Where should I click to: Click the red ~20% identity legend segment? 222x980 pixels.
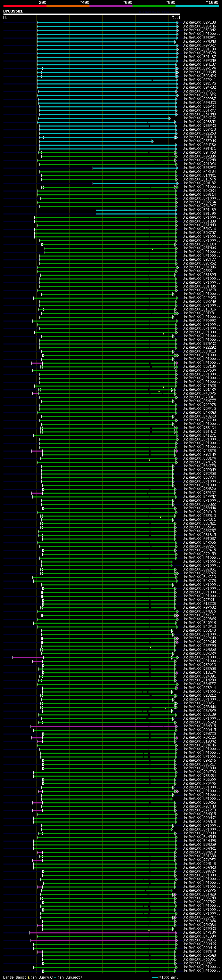tap(25, 6)
